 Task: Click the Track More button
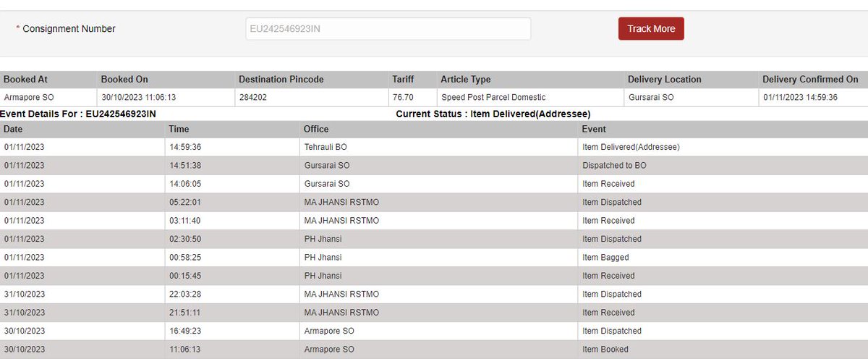pyautogui.click(x=651, y=29)
